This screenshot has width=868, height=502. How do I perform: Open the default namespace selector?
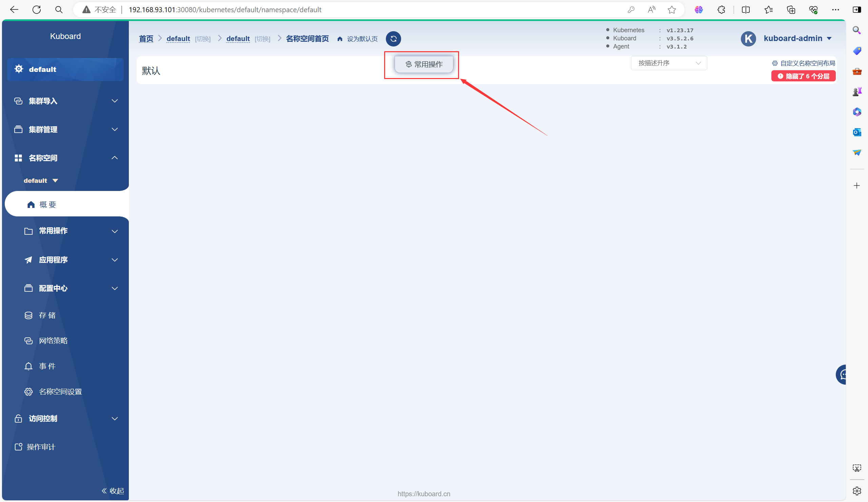point(41,180)
